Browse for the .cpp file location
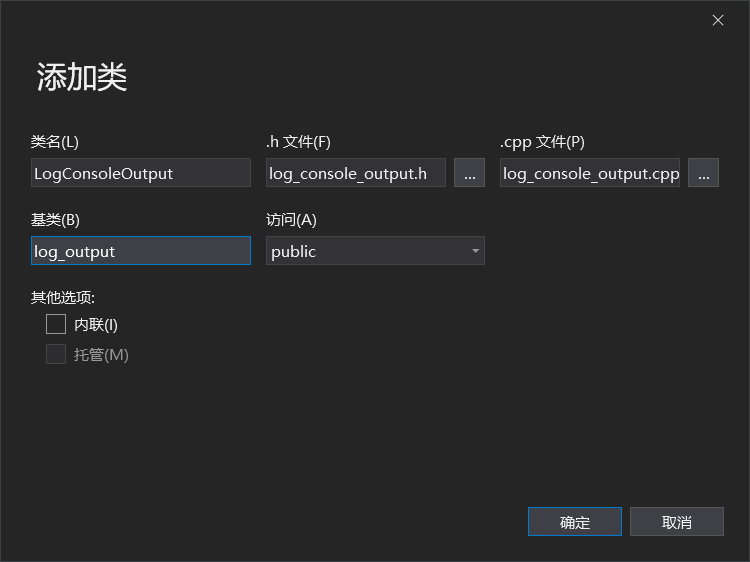 (703, 173)
